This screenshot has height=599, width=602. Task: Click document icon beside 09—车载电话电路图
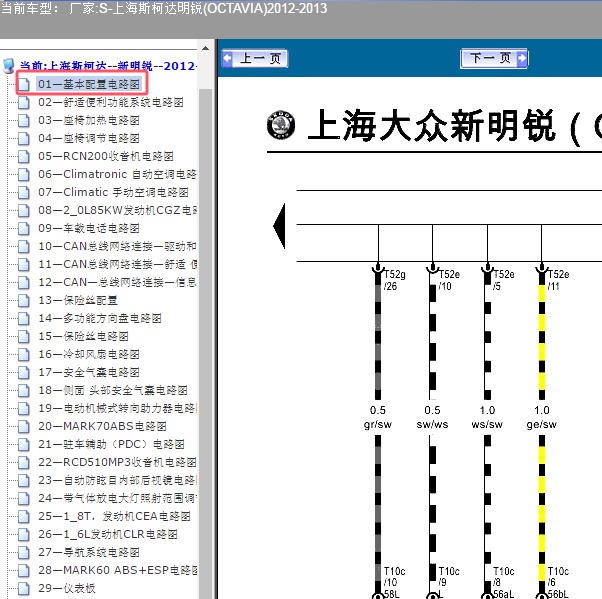point(24,228)
